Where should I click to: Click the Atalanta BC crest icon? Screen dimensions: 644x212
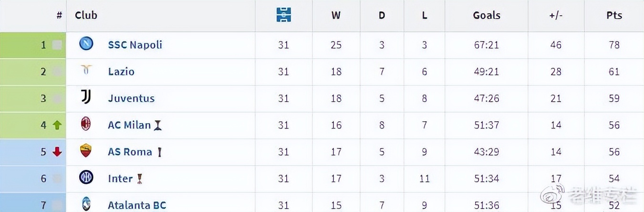pyautogui.click(x=86, y=204)
